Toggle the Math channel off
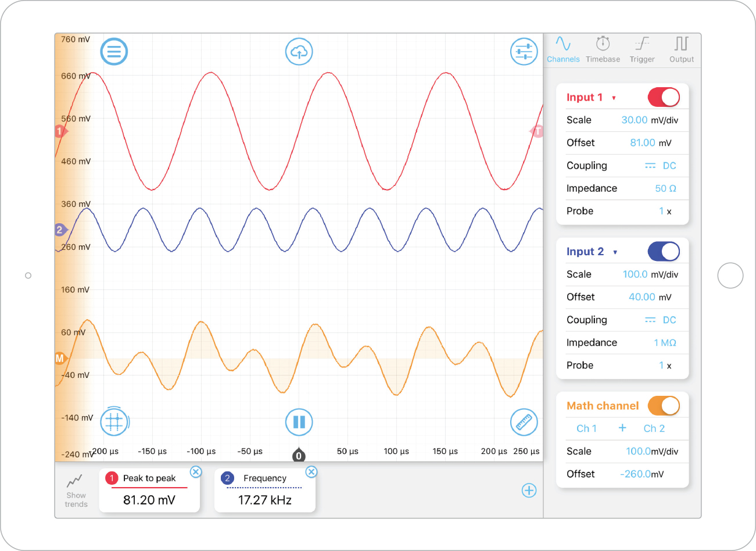 coord(664,406)
